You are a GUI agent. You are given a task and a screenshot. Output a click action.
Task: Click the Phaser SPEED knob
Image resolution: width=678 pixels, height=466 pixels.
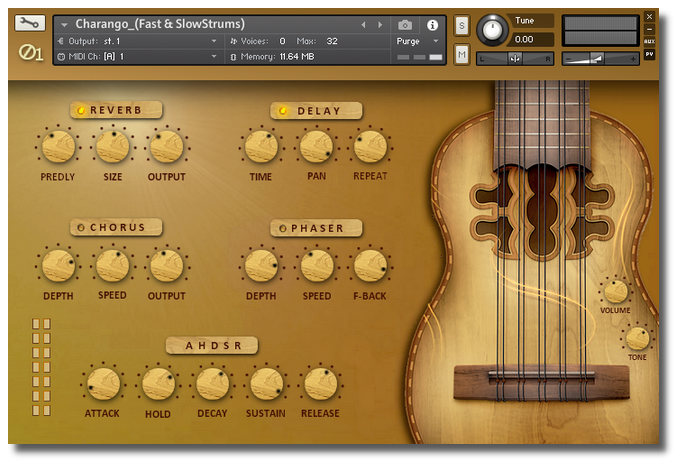click(317, 265)
